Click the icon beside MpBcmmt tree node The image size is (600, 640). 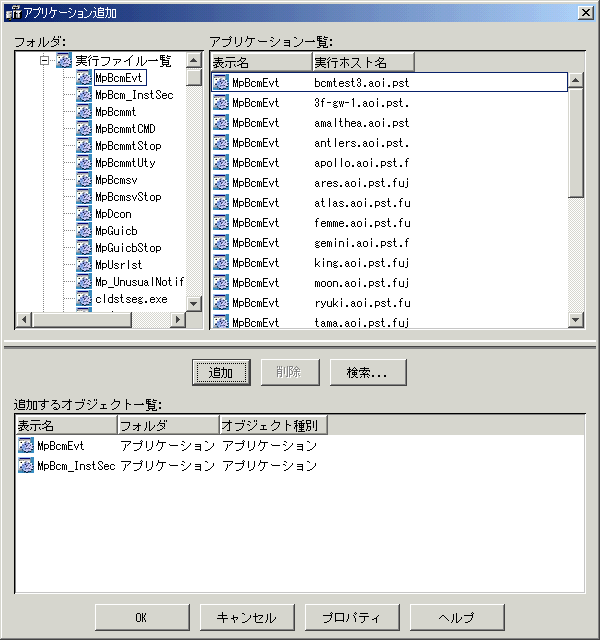click(84, 112)
